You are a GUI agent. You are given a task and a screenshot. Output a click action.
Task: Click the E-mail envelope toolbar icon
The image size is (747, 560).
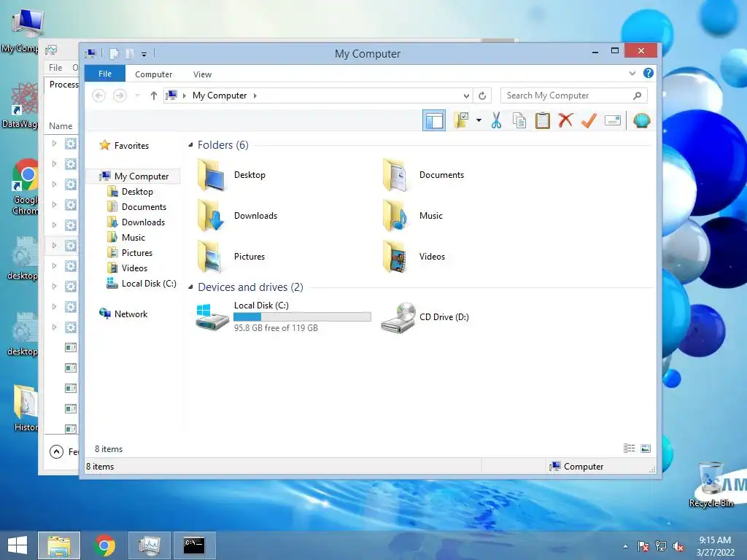[x=613, y=120]
